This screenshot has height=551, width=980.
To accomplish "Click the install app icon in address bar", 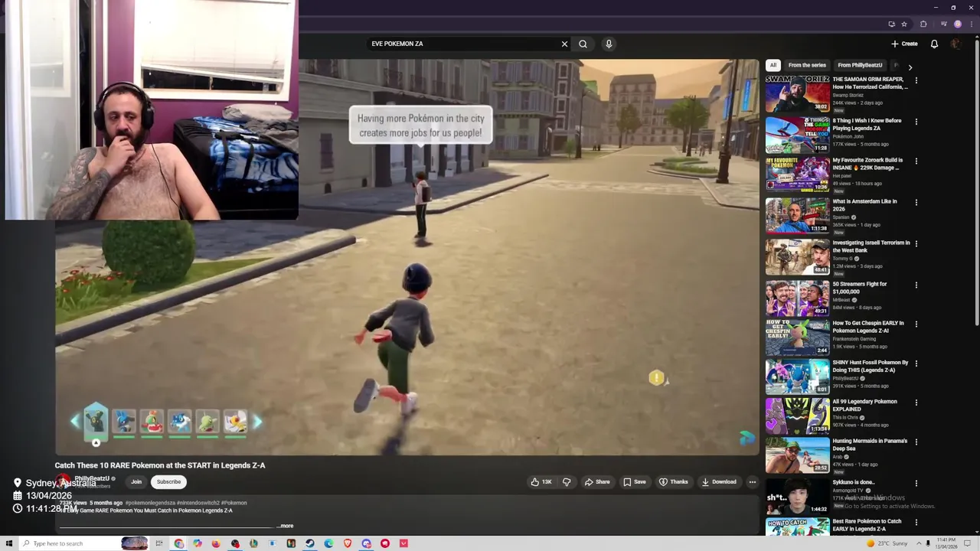I will click(891, 24).
